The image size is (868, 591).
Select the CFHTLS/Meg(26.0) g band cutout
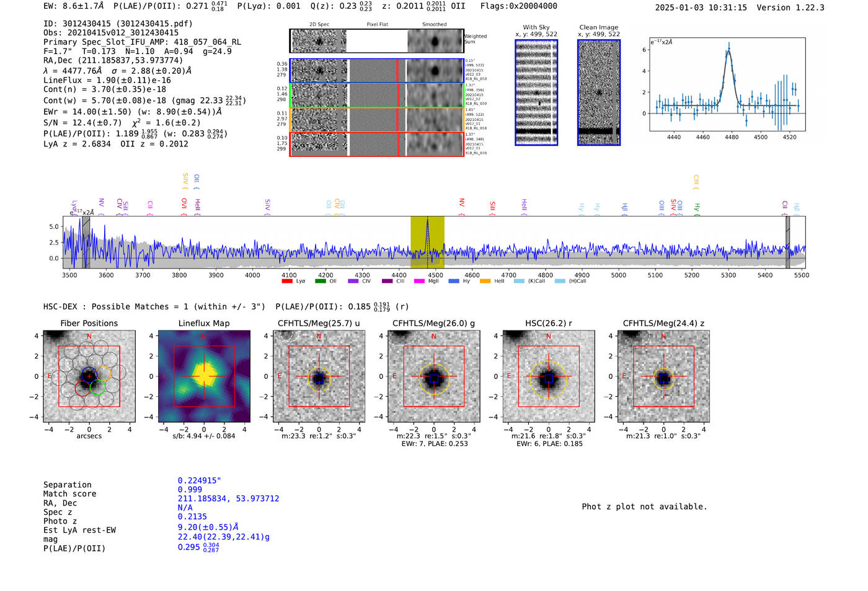tap(434, 376)
